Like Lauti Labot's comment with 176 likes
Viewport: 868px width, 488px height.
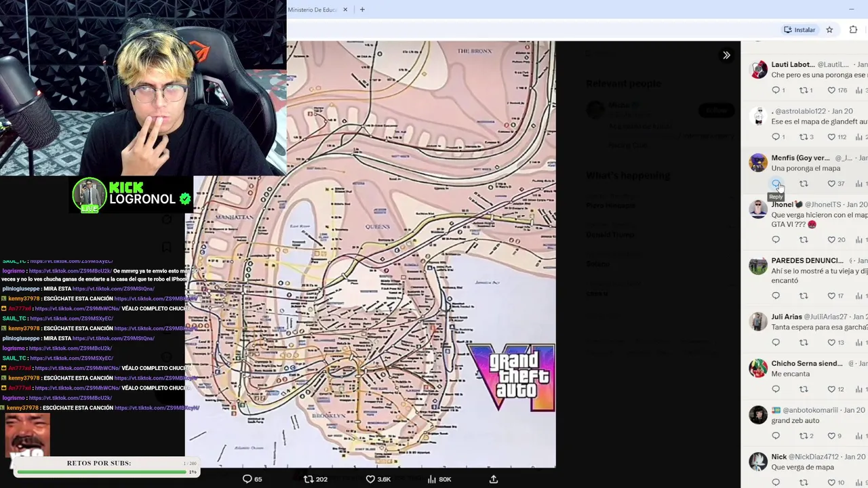tap(837, 90)
